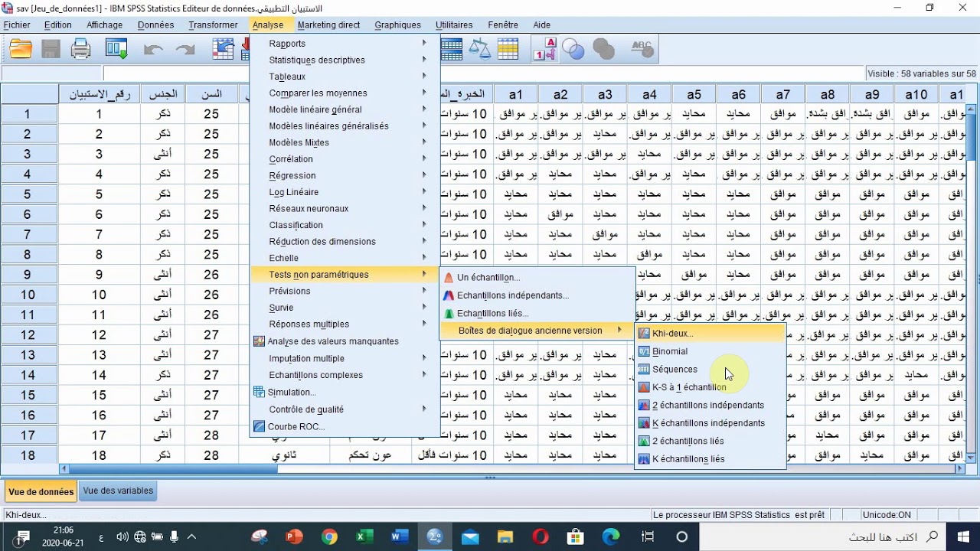Open PowerPoint from taskbar

(294, 537)
